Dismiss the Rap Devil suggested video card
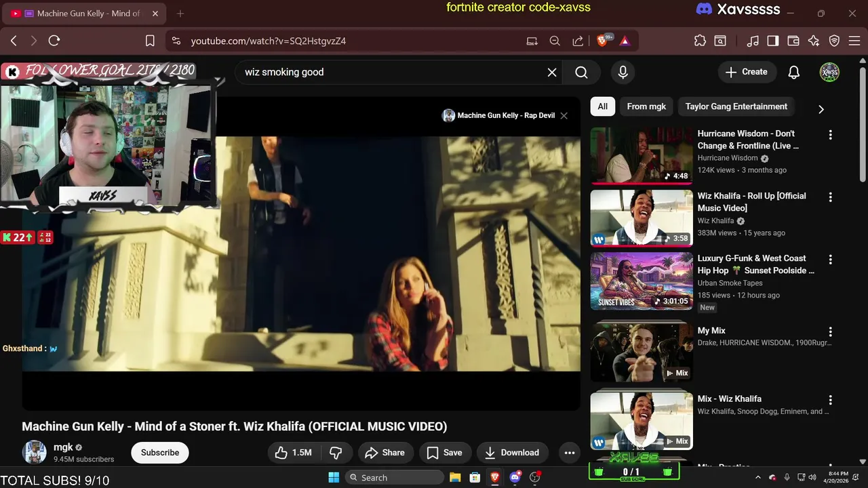The image size is (868, 488). (564, 115)
